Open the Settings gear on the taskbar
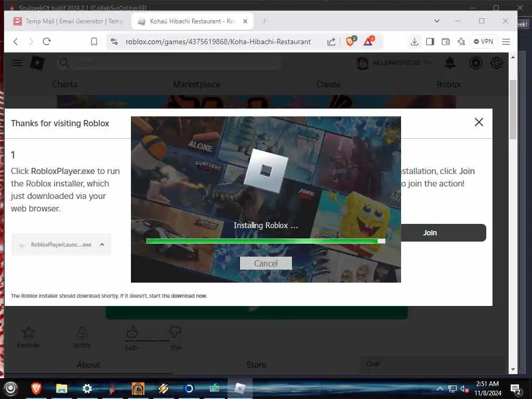The width and height of the screenshot is (532, 399). [x=87, y=389]
